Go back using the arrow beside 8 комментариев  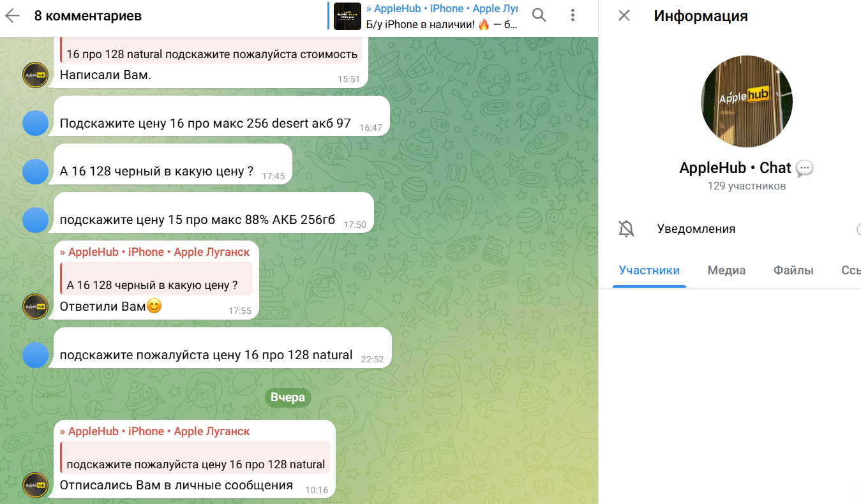click(13, 16)
